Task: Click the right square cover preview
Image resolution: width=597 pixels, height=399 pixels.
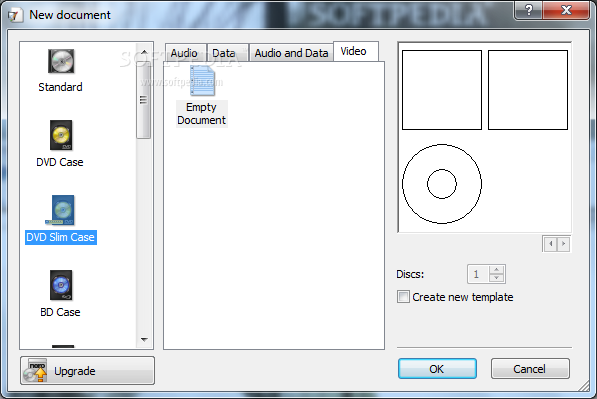Action: [x=528, y=90]
